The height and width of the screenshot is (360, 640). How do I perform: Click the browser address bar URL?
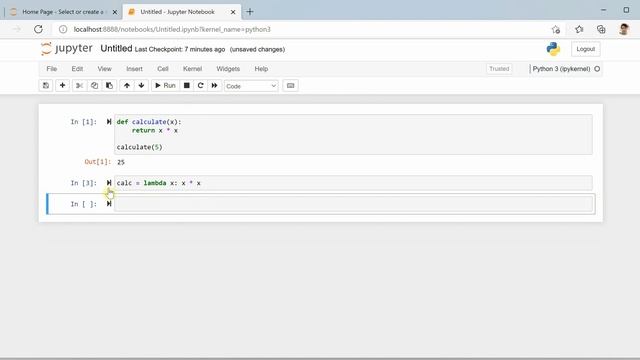click(172, 29)
